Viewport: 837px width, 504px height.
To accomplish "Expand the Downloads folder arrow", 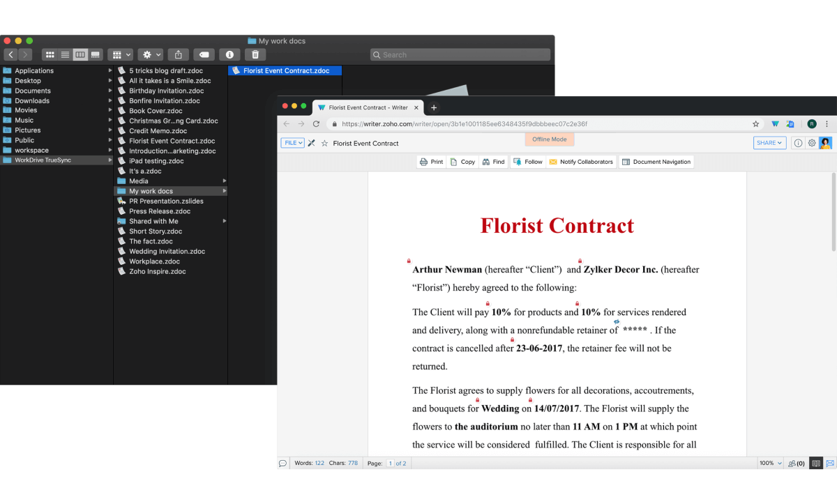I will [110, 100].
